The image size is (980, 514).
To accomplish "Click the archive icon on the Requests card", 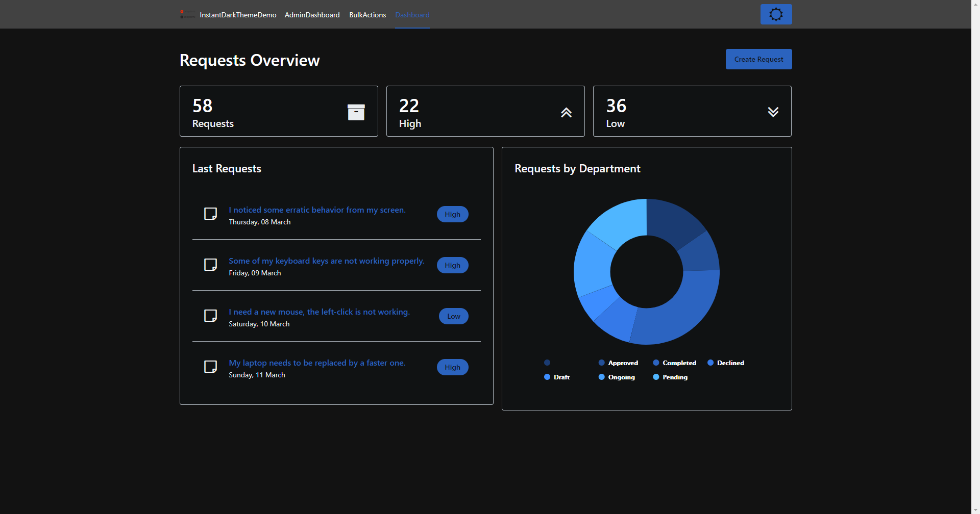I will pos(356,112).
